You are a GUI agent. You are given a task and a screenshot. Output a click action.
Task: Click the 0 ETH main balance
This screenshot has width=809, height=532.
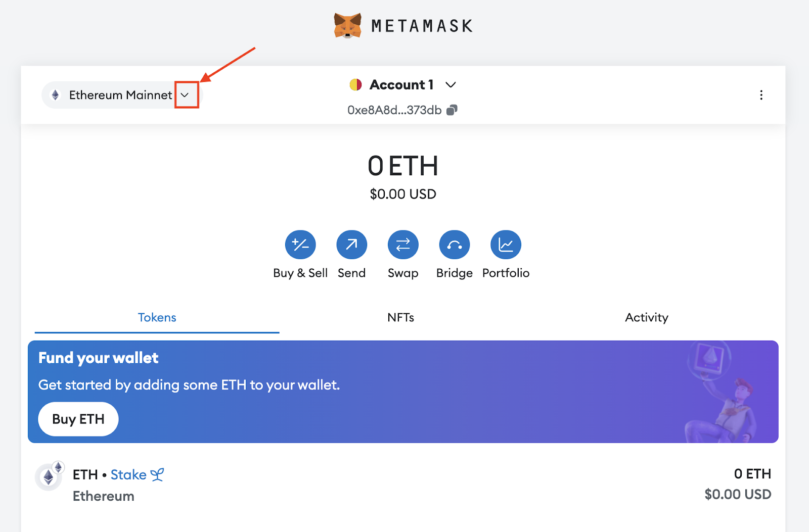coord(403,166)
